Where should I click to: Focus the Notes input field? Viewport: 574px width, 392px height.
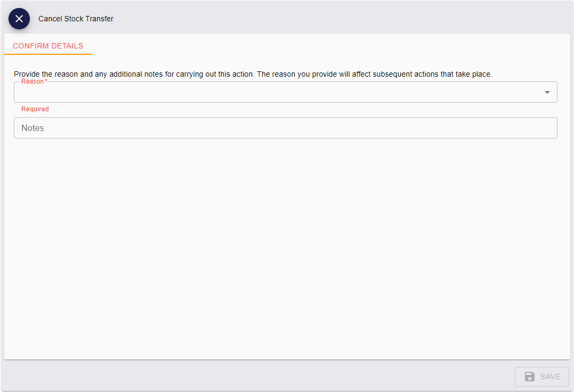[285, 128]
